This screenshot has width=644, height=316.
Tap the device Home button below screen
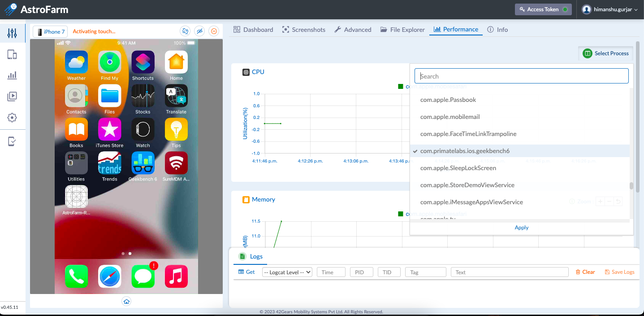click(126, 301)
